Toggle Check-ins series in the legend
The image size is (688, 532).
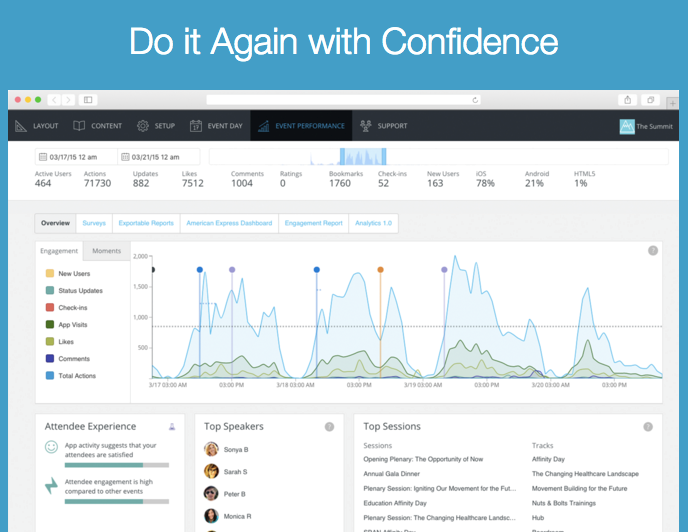(49, 308)
